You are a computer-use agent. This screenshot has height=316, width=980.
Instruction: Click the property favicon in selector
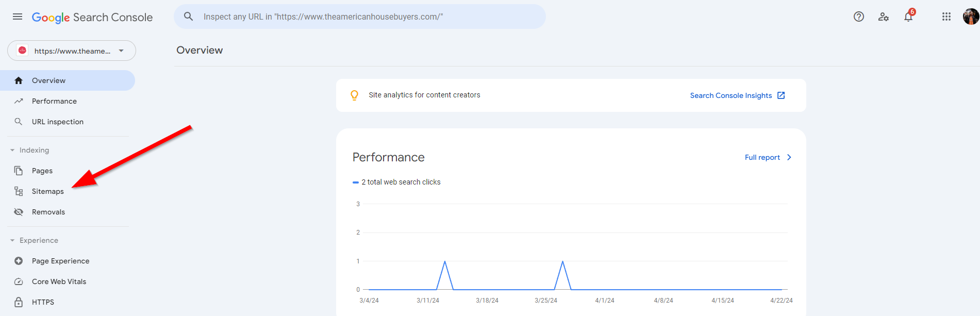coord(22,51)
